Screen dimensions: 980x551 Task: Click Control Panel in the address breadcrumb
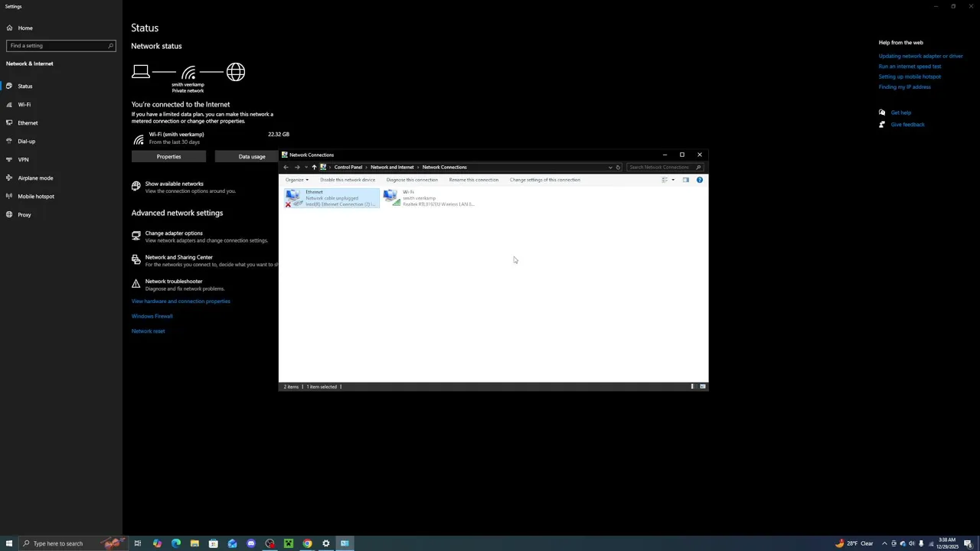pyautogui.click(x=348, y=167)
